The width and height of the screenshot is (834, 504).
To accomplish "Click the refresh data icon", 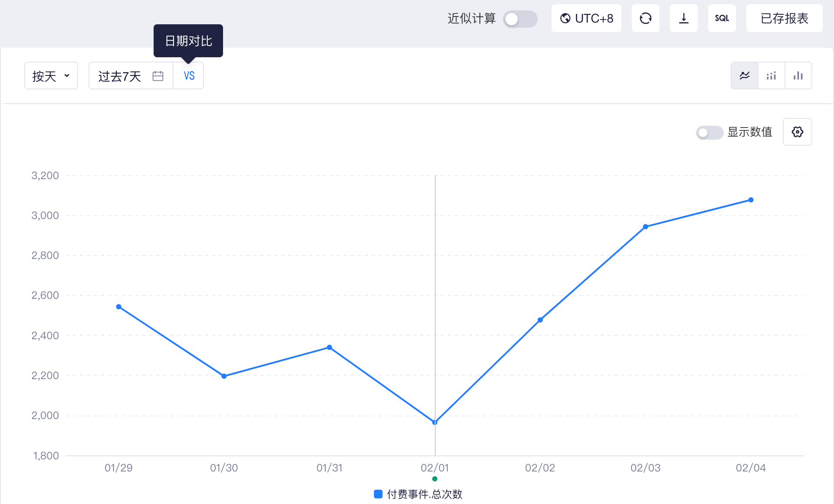I will tap(645, 18).
